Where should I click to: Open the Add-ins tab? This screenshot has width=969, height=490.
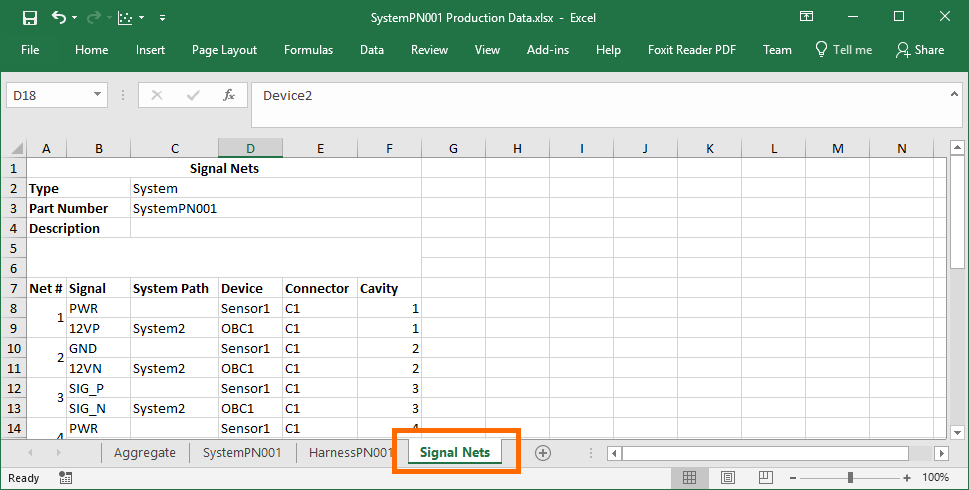click(548, 50)
